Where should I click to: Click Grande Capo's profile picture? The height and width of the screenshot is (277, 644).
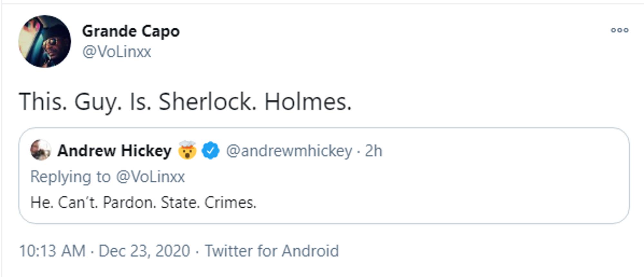click(x=44, y=41)
